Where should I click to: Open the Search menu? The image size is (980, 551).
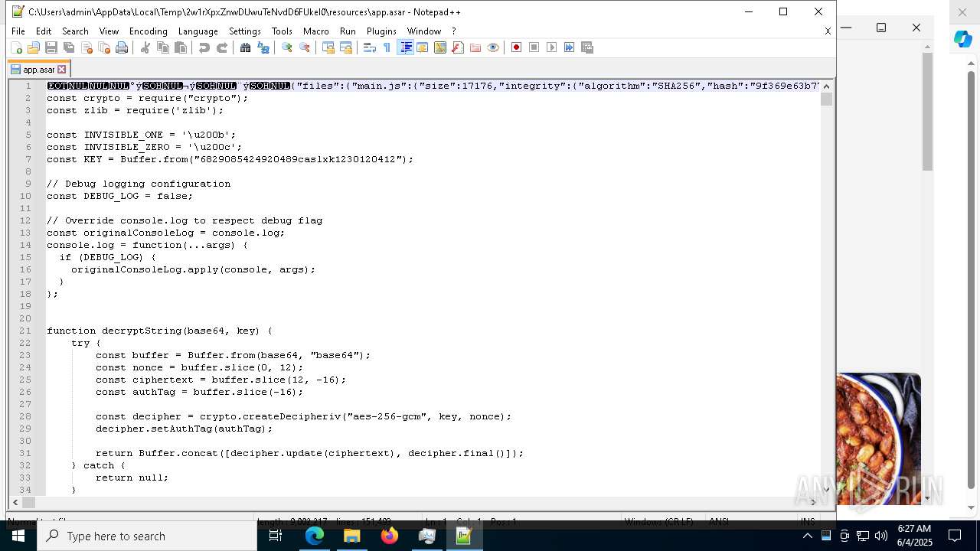pyautogui.click(x=75, y=31)
